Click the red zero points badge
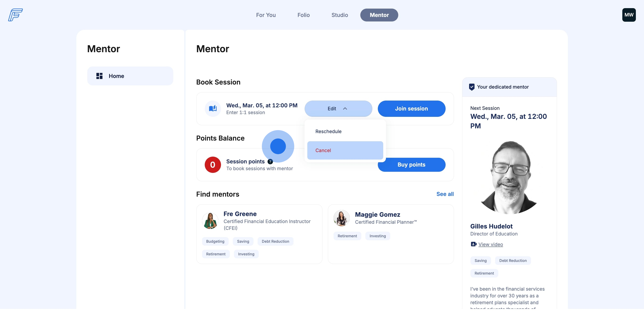This screenshot has width=644, height=313. (x=212, y=165)
